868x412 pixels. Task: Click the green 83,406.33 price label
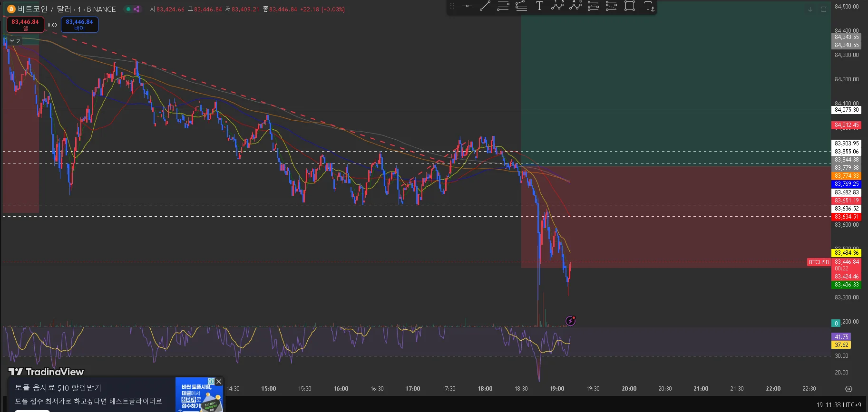(847, 285)
